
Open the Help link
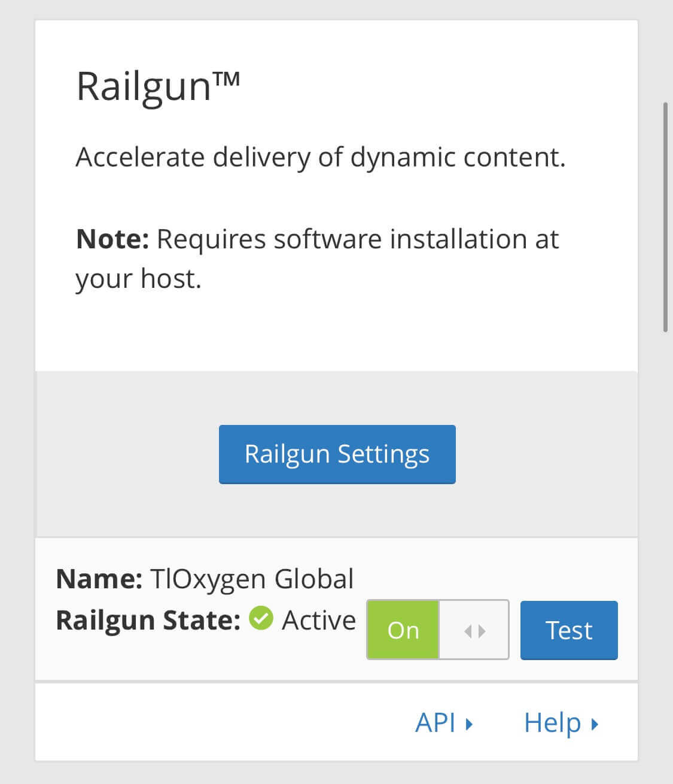tap(561, 722)
